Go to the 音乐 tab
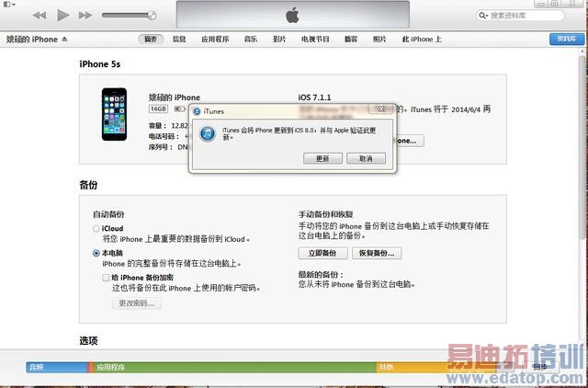The image size is (588, 388). click(251, 39)
